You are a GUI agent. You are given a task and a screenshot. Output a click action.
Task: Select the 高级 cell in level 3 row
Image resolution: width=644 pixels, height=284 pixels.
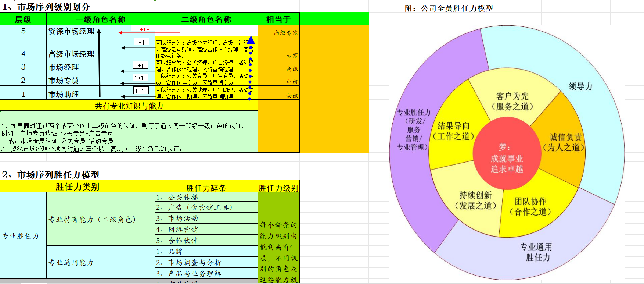(278, 66)
